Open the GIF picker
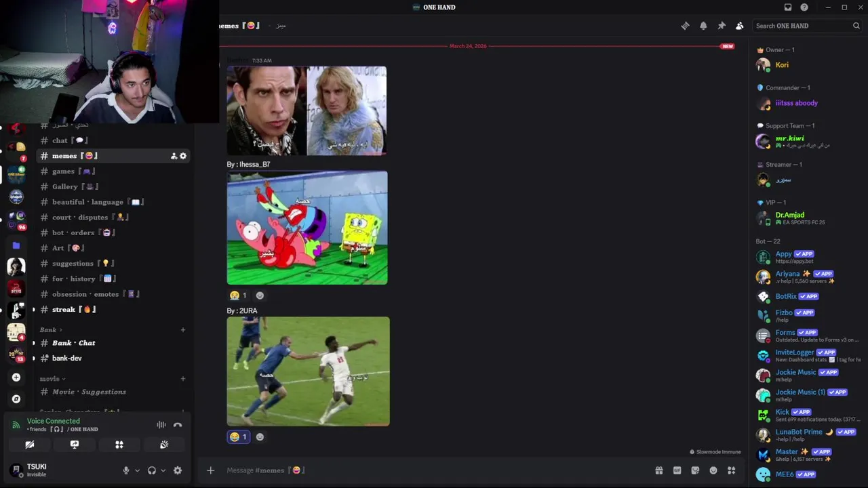Screen dimensions: 868x488 [677, 470]
